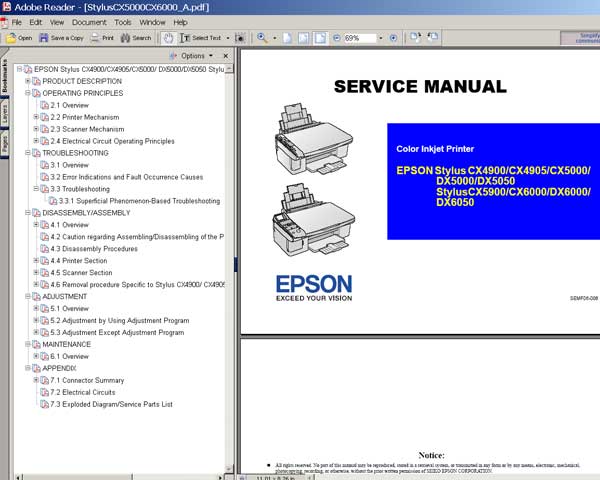Click the Fit Page icon

click(x=303, y=38)
